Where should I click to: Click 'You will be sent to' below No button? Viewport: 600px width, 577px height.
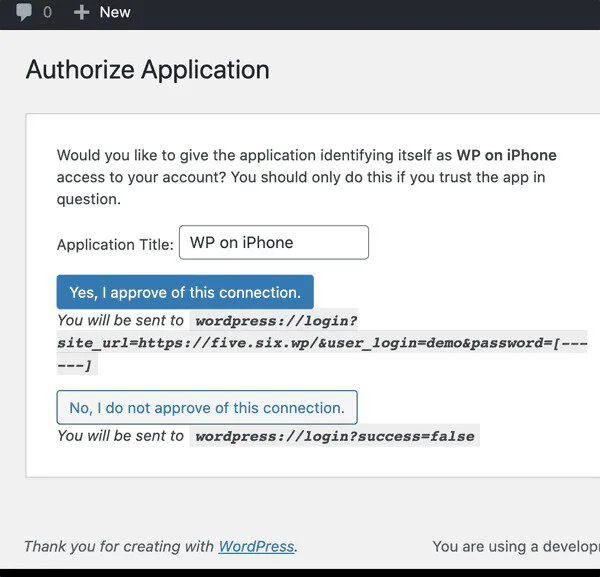[x=121, y=435]
